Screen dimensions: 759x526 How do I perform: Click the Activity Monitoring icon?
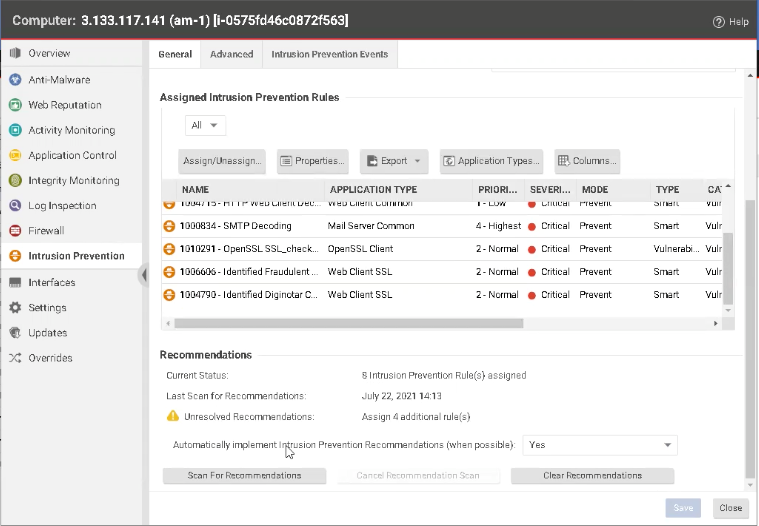pos(15,130)
